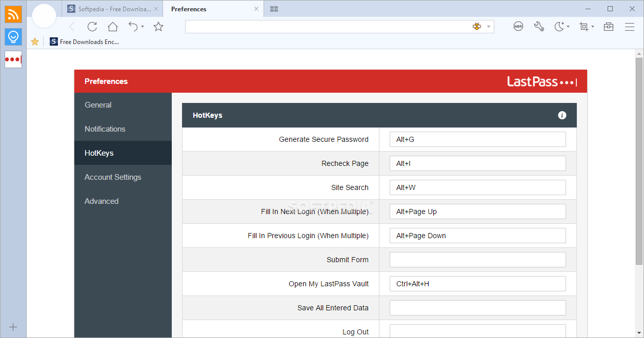Focus the Save All Entered Data hotkey field
This screenshot has height=338, width=644.
click(x=477, y=308)
